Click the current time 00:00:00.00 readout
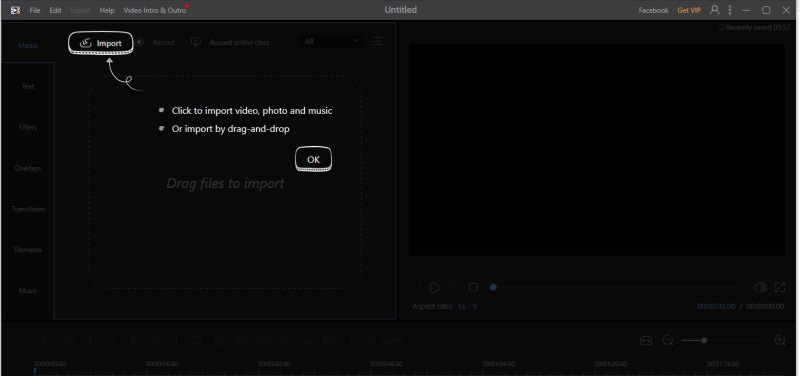800x376 pixels. click(x=716, y=306)
